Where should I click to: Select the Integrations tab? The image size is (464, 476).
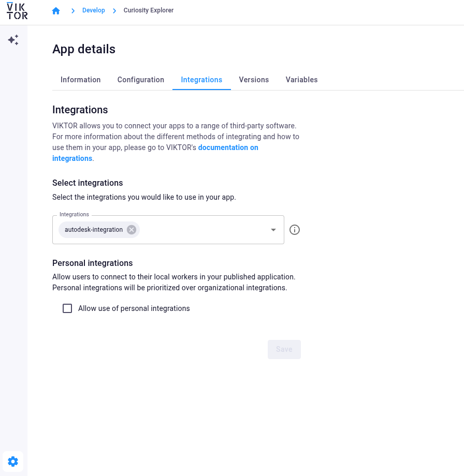tap(201, 80)
